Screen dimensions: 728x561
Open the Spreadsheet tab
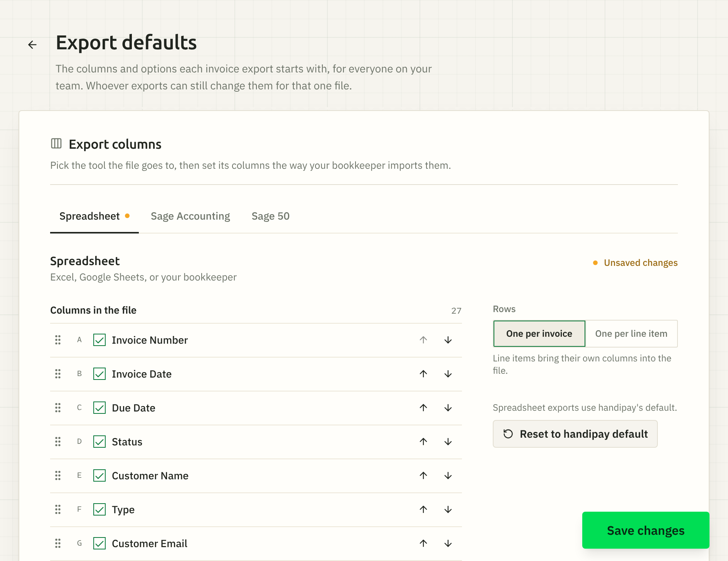coord(94,216)
